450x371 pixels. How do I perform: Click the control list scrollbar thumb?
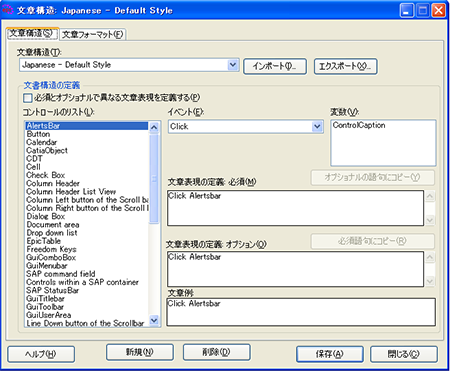(154, 178)
